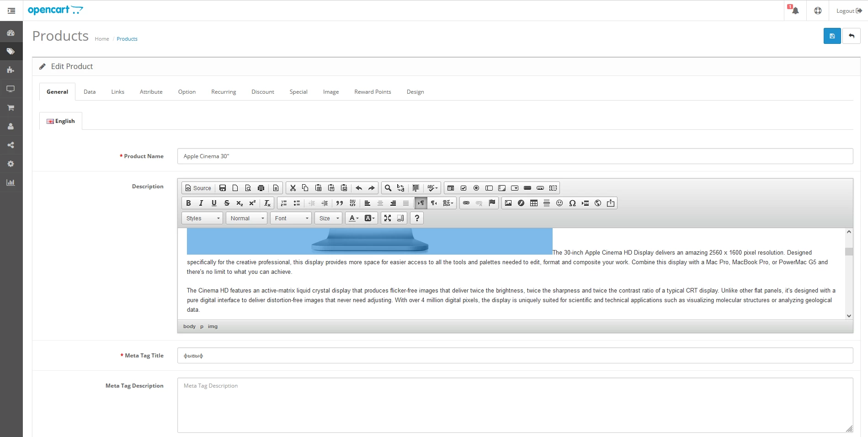The width and height of the screenshot is (868, 437).
Task: Open the Font dropdown
Action: point(291,218)
